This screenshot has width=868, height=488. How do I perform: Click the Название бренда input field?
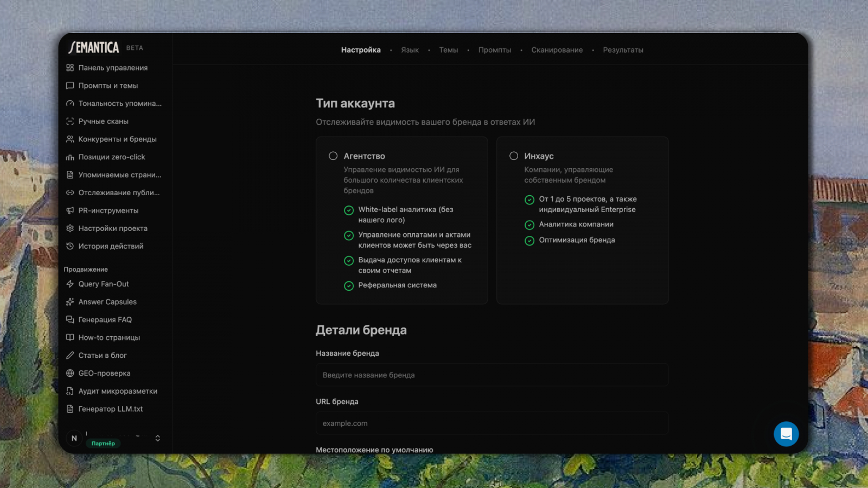pos(492,375)
